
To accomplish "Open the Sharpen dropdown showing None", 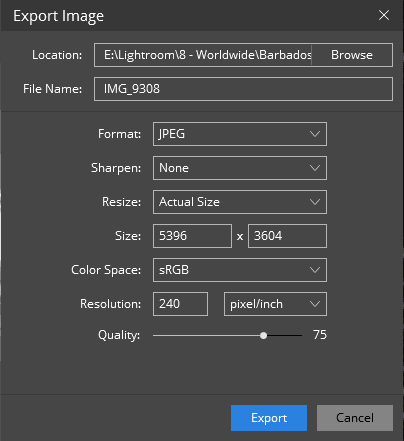I will pos(240,168).
